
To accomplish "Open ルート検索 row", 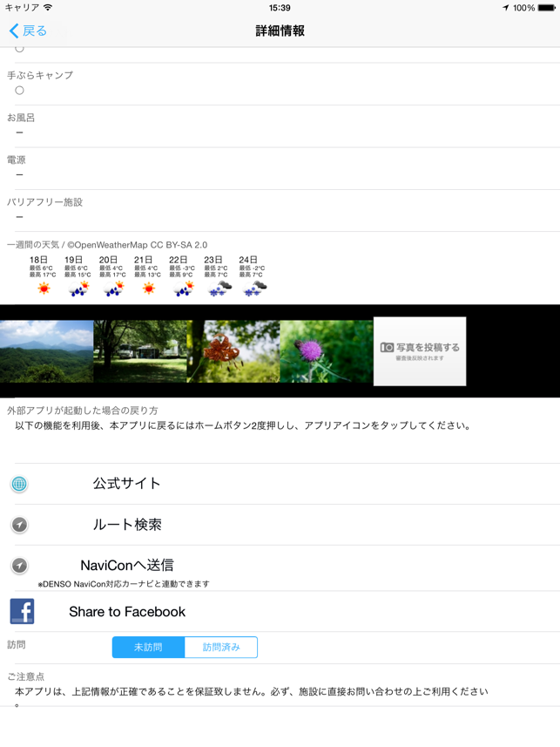I will [x=127, y=525].
